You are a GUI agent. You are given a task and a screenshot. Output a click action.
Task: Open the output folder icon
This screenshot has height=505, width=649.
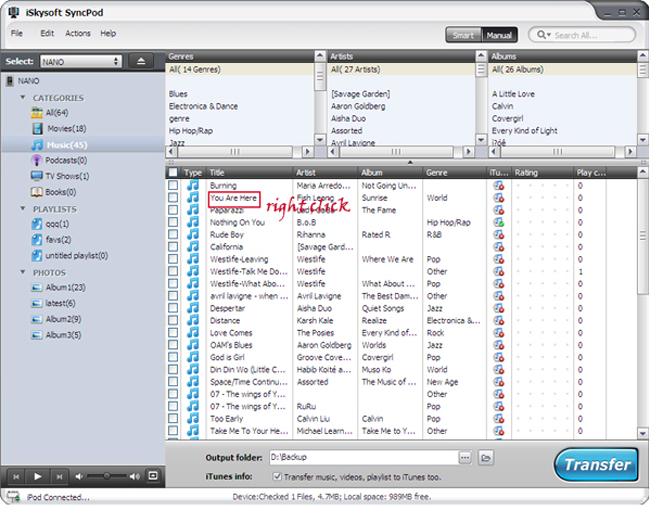(x=486, y=457)
